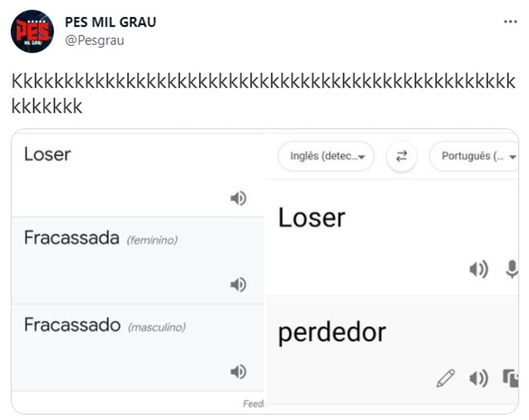Play audio for Fracassado masculine translation
529x420 pixels.
[238, 372]
